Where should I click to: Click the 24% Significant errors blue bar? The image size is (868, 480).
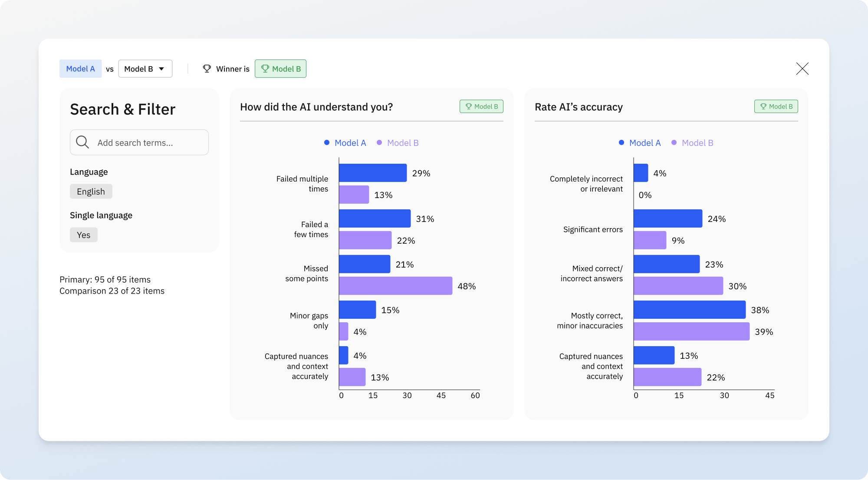coord(667,218)
